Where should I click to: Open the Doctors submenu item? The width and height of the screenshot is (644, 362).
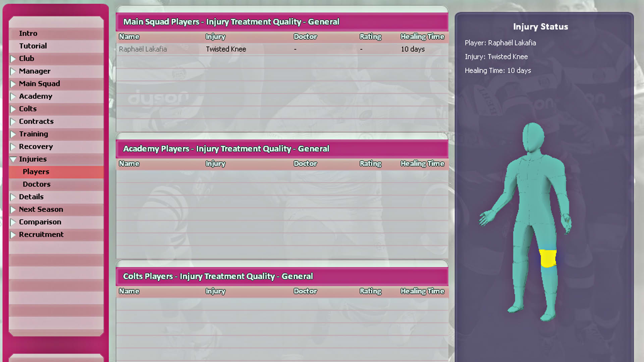(x=56, y=184)
